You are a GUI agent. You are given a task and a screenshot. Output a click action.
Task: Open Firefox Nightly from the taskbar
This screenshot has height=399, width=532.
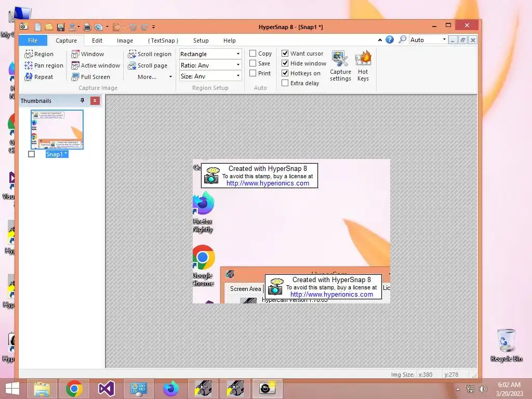point(170,389)
